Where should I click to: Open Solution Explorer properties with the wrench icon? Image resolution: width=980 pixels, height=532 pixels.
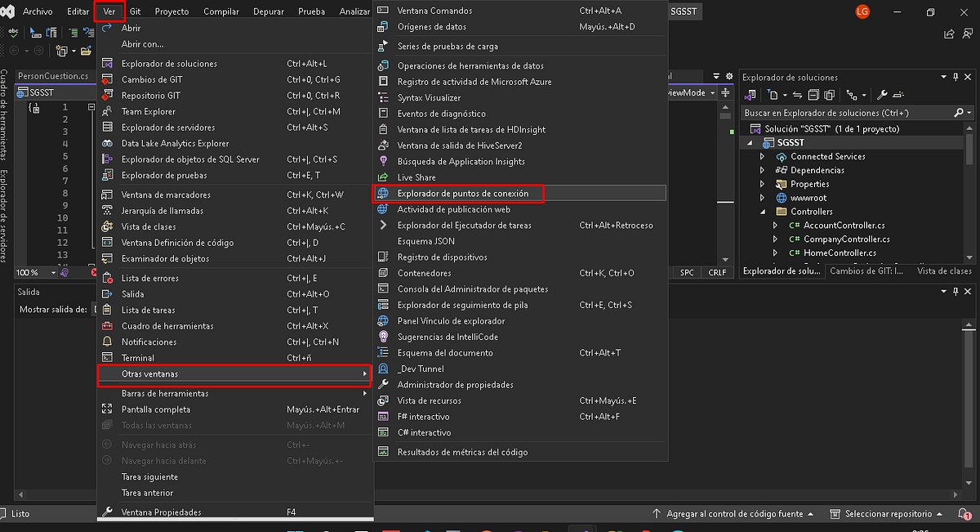tap(882, 94)
